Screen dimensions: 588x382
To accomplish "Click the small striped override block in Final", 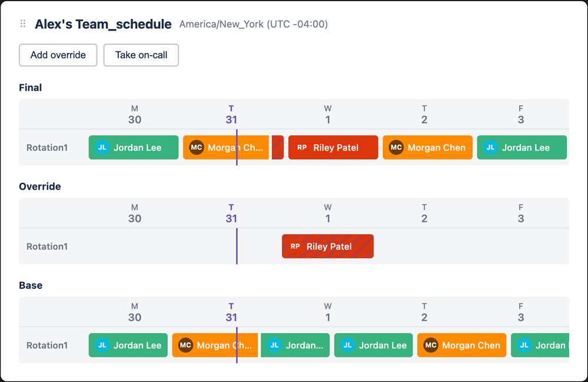I will point(277,147).
